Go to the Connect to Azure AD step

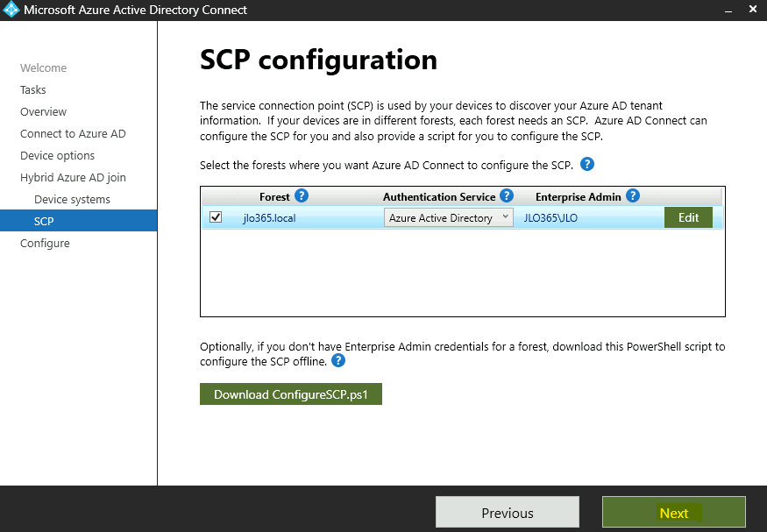[73, 134]
